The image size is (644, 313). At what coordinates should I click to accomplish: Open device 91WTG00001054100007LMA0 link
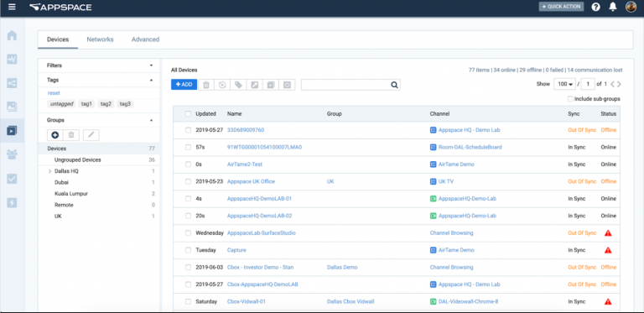[264, 147]
